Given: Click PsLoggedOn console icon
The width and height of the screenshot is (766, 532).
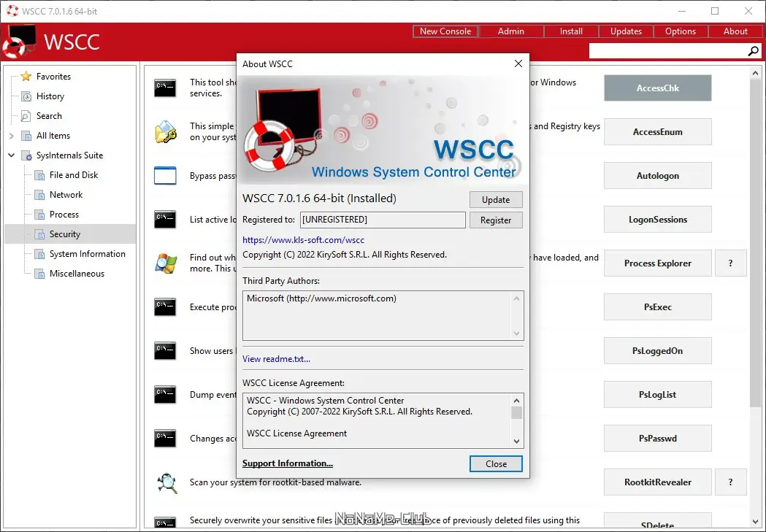Looking at the screenshot, I should pos(165,351).
